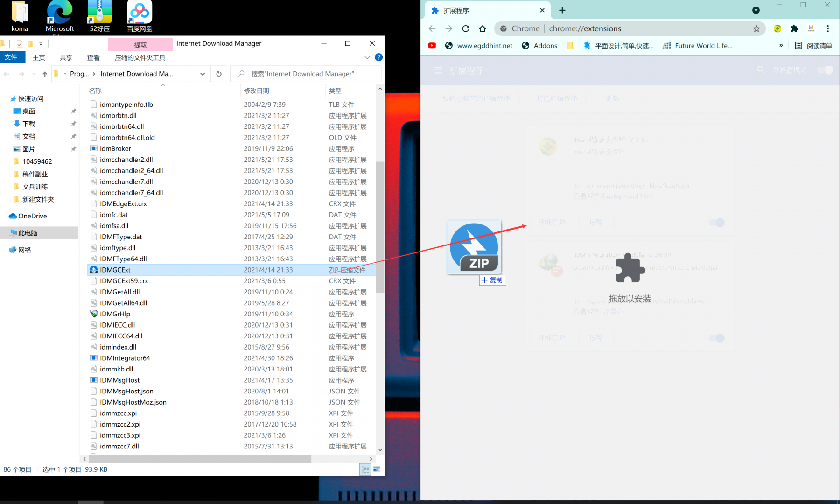Toggle the IDM extension's enable switch
The height and width of the screenshot is (504, 840).
[x=717, y=338]
